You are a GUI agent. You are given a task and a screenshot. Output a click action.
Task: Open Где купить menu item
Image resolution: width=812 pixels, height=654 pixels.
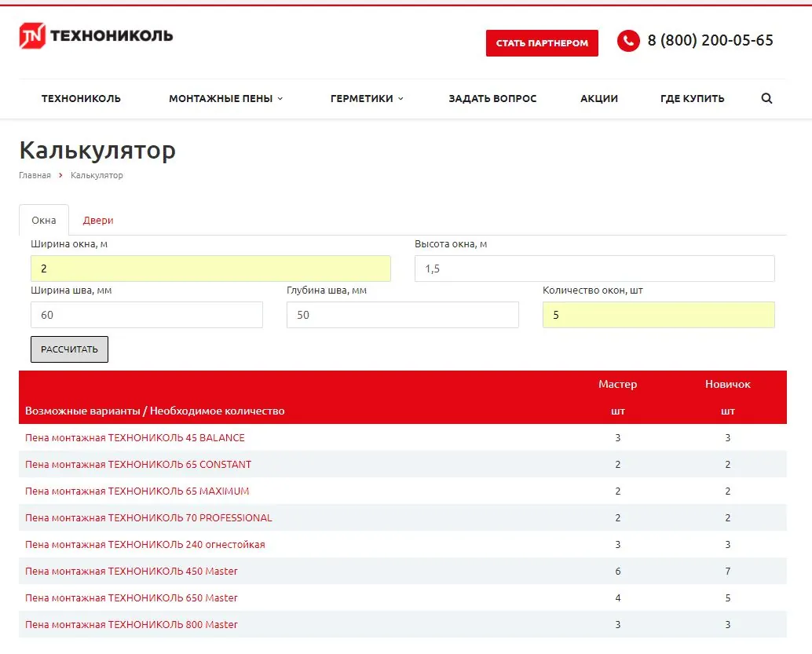pyautogui.click(x=693, y=98)
